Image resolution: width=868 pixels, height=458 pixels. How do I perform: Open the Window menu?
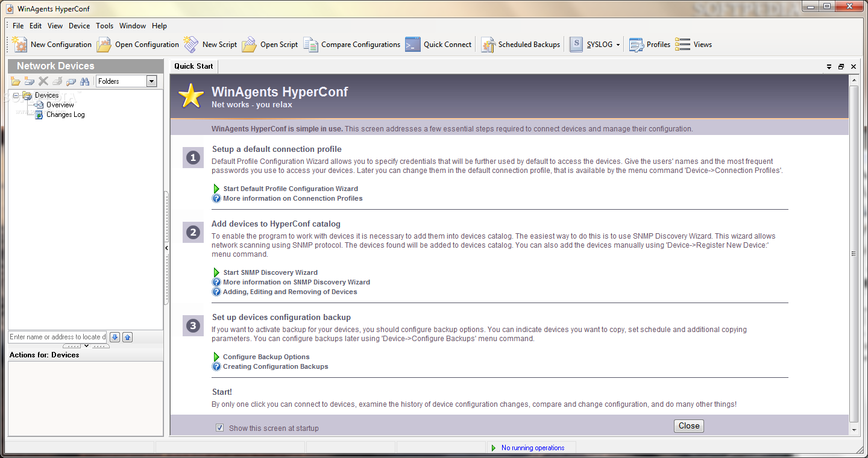(x=133, y=26)
